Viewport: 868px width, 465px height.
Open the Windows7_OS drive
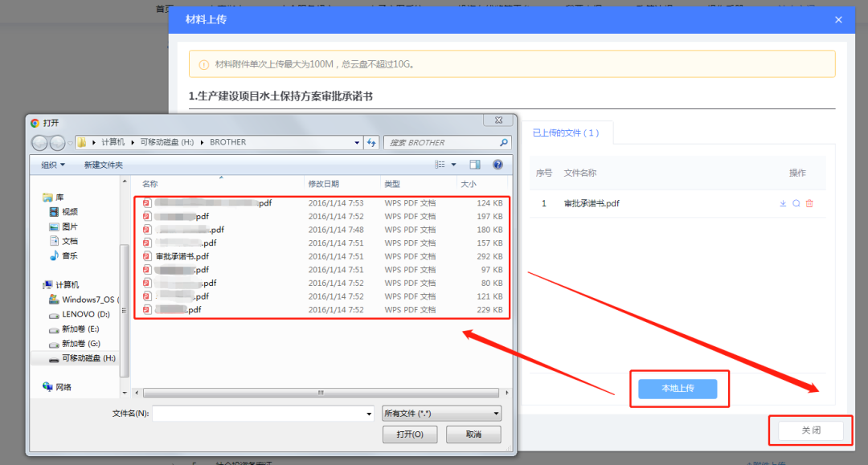pos(84,299)
